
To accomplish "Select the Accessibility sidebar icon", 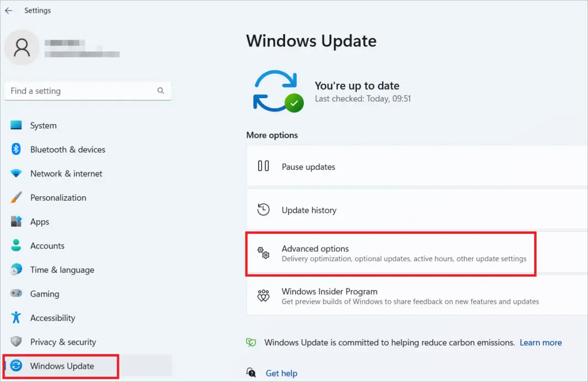I will click(17, 318).
